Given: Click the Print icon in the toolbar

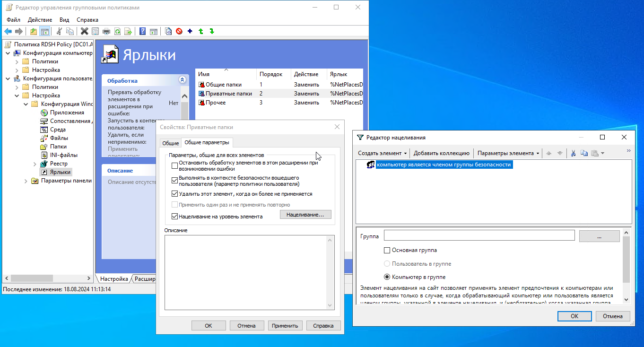Looking at the screenshot, I should coord(106,31).
